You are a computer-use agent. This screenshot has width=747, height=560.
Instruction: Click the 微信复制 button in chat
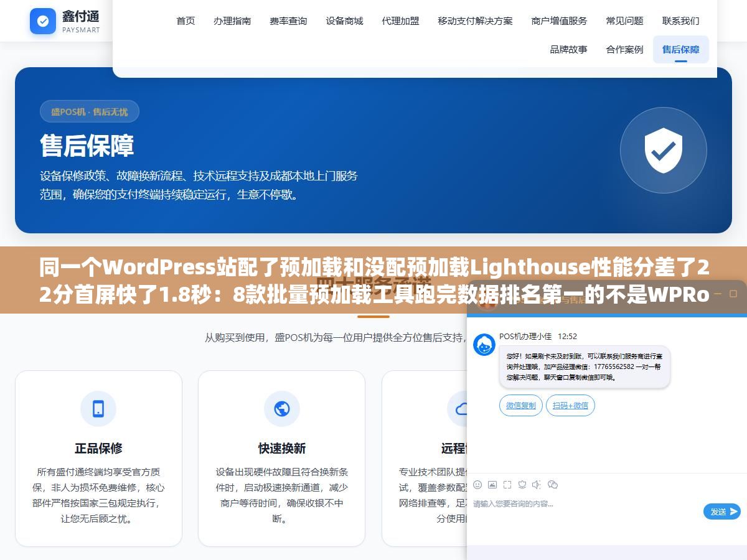tap(520, 406)
